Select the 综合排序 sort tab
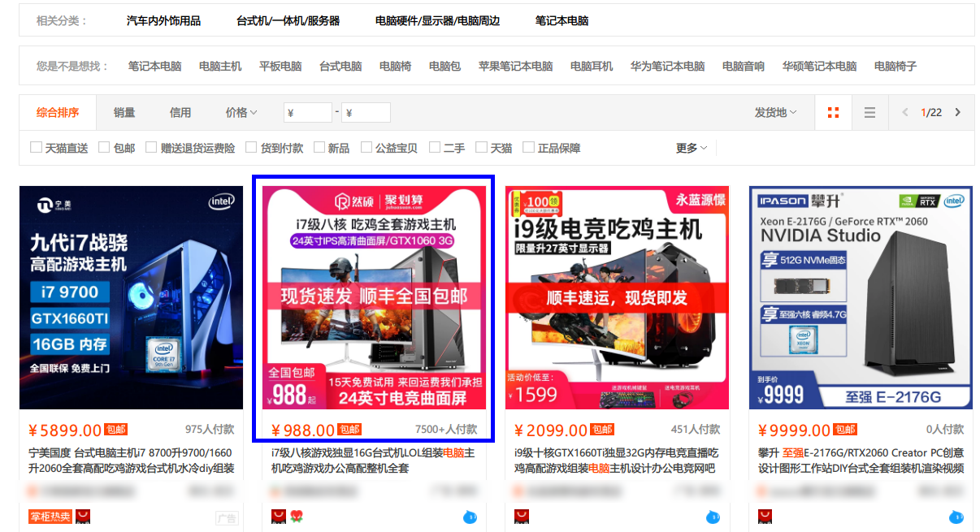Image resolution: width=980 pixels, height=532 pixels. coord(58,113)
